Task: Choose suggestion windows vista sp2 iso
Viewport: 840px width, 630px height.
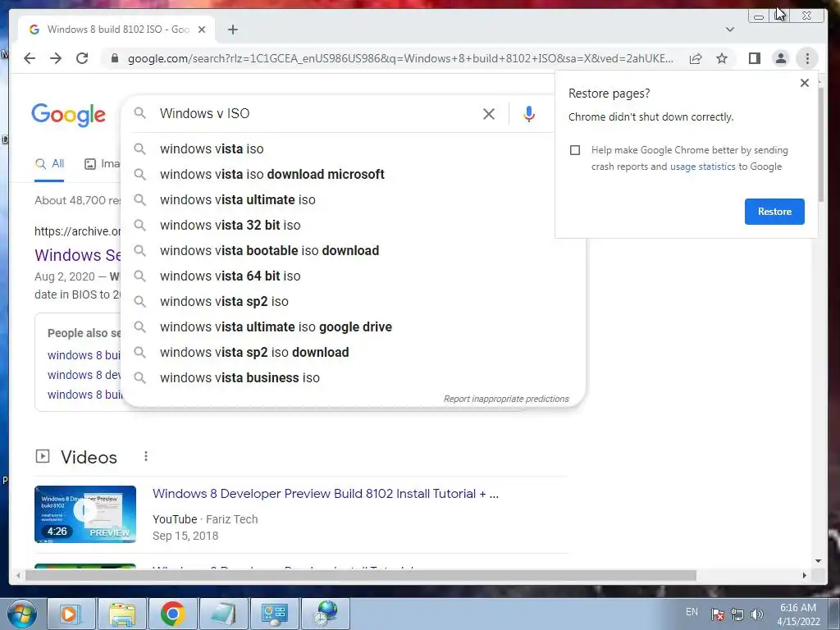Action: 354,302
